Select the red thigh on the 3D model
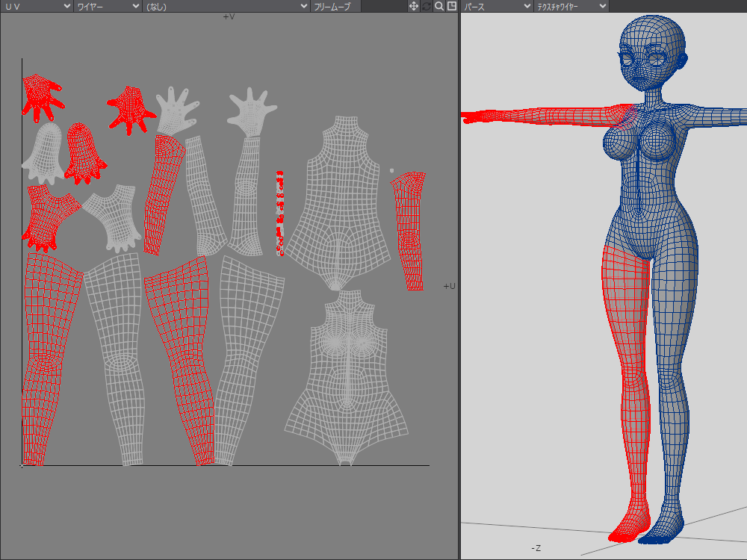This screenshot has height=560, width=747. [x=624, y=299]
